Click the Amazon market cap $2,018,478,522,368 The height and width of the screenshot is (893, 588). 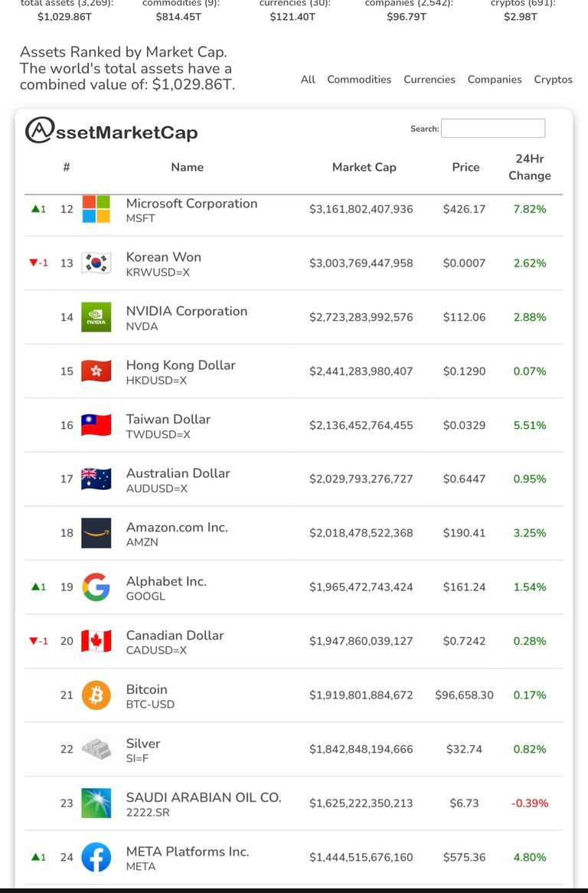point(361,533)
